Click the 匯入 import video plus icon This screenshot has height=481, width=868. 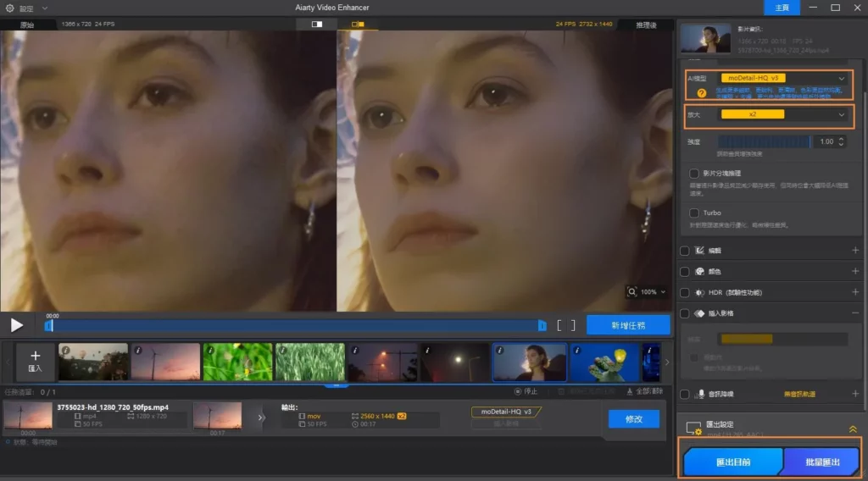pyautogui.click(x=35, y=357)
